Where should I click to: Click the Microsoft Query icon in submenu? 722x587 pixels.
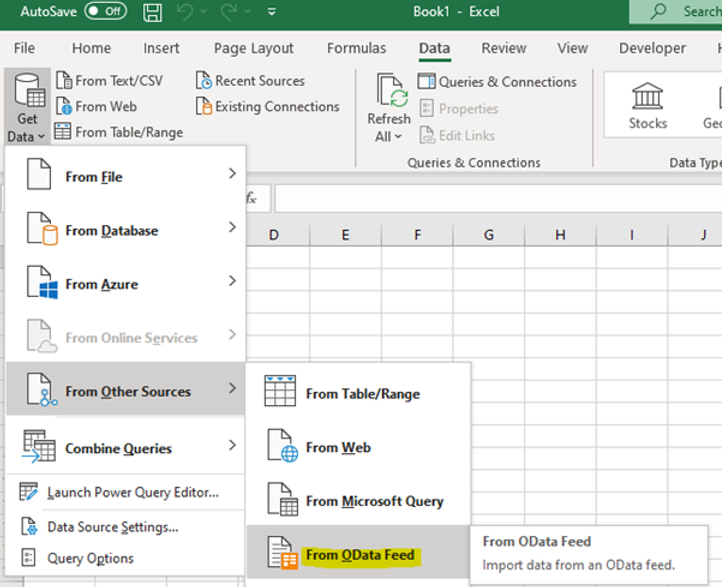[x=282, y=500]
